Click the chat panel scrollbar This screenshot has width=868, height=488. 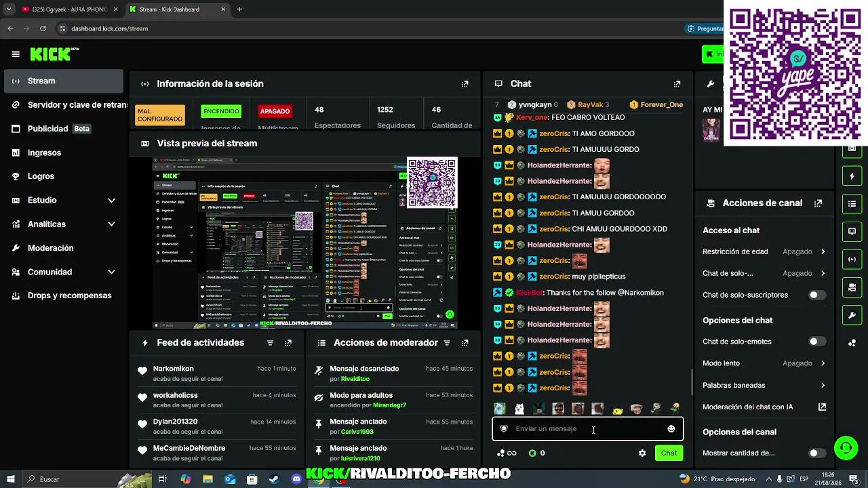pyautogui.click(x=691, y=382)
